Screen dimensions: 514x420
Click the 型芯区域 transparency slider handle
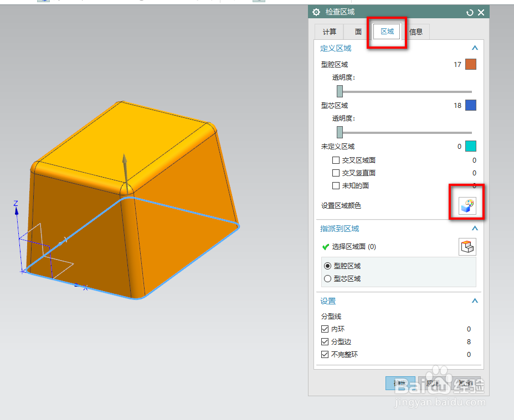[340, 132]
